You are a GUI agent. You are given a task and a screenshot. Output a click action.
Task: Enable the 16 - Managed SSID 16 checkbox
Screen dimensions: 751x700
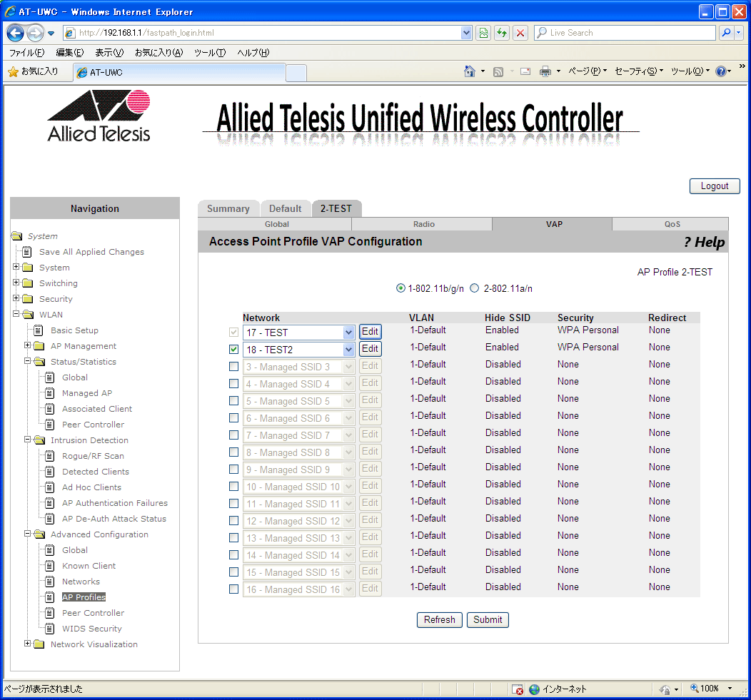tap(233, 589)
